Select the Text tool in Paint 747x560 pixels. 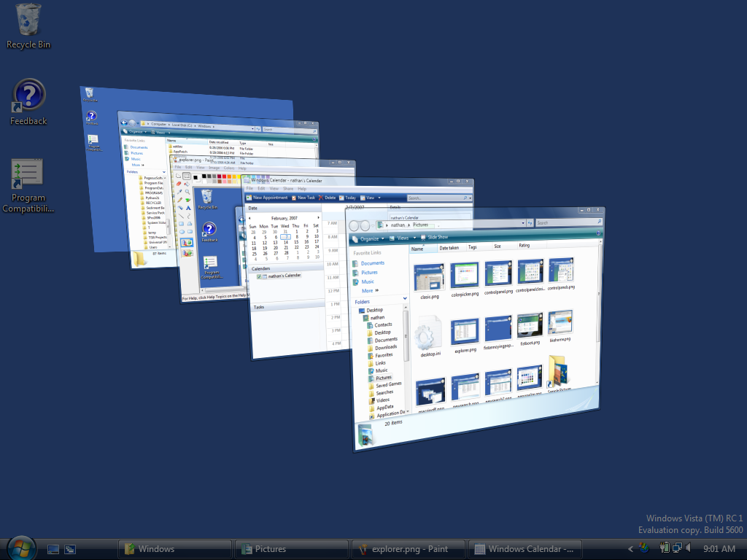pos(188,208)
